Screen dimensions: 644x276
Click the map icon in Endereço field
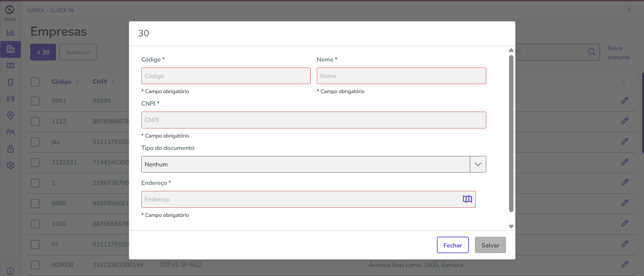click(467, 199)
